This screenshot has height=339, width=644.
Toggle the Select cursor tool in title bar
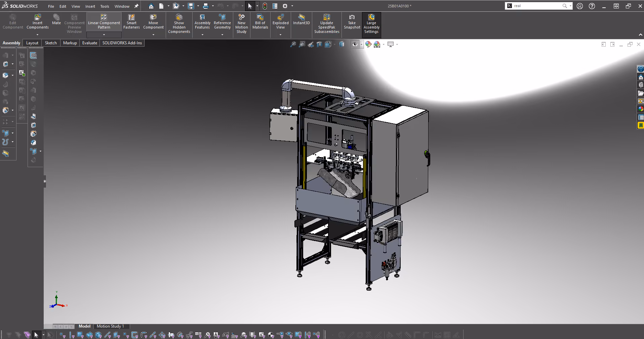(x=250, y=6)
